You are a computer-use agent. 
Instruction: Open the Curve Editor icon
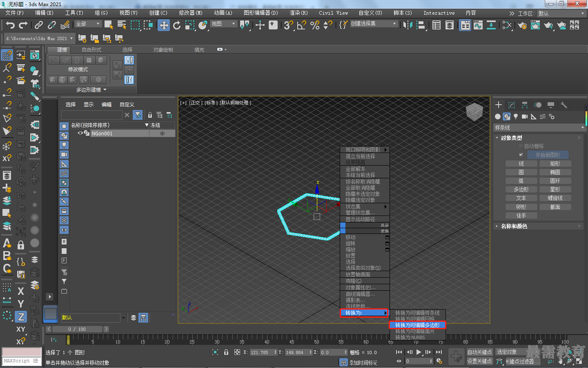pyautogui.click(x=478, y=25)
